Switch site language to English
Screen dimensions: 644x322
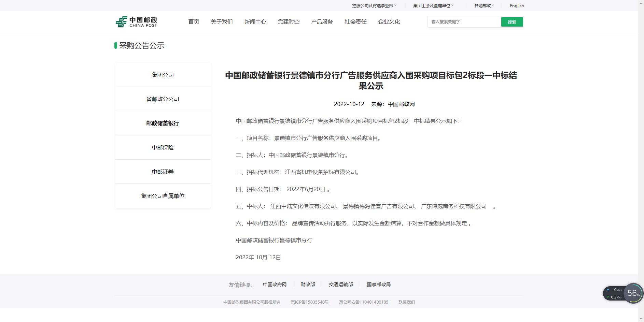[517, 5]
